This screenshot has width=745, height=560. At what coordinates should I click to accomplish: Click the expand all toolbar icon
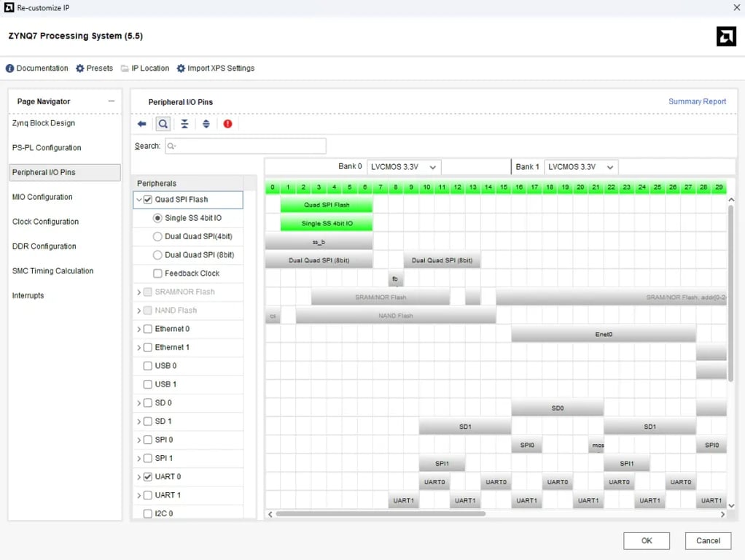206,124
